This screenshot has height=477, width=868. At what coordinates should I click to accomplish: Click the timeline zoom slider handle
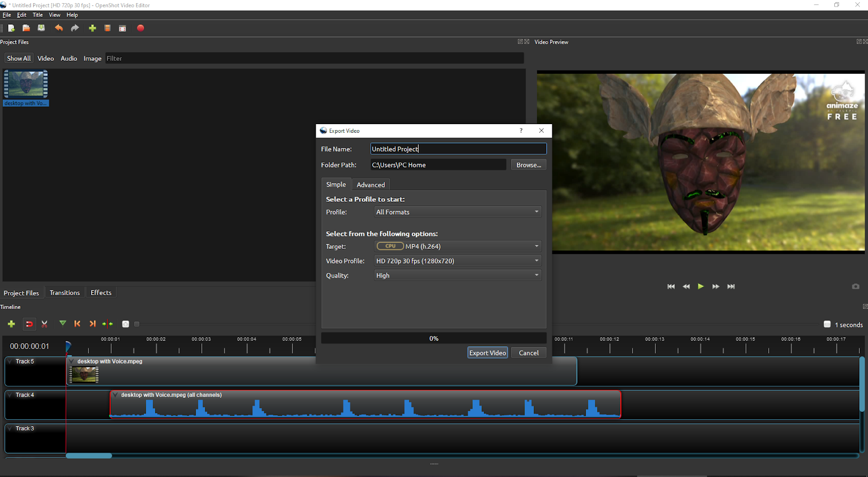click(137, 324)
